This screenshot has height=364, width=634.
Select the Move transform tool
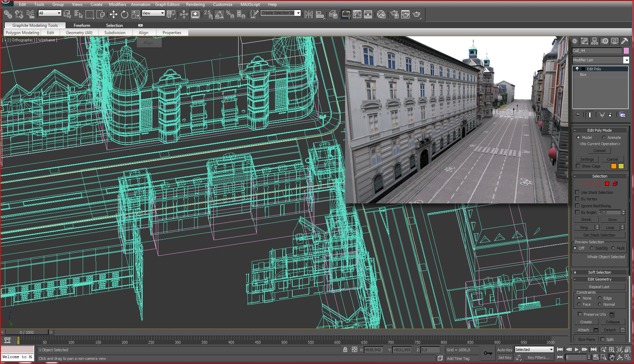point(113,14)
